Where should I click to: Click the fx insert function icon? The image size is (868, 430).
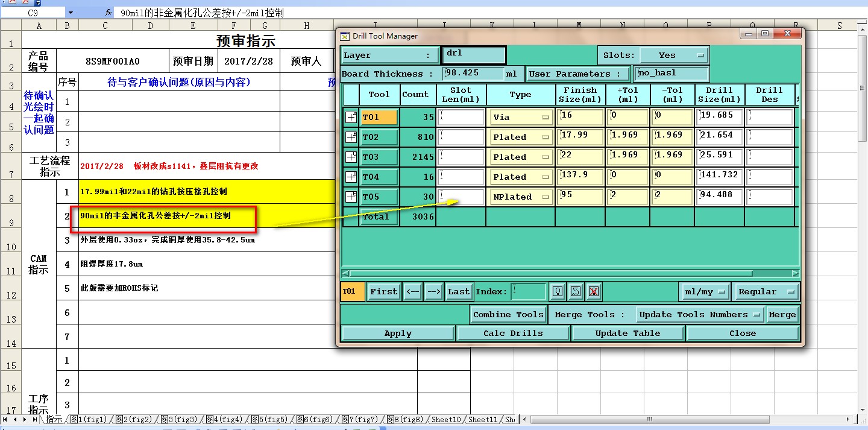click(x=108, y=12)
